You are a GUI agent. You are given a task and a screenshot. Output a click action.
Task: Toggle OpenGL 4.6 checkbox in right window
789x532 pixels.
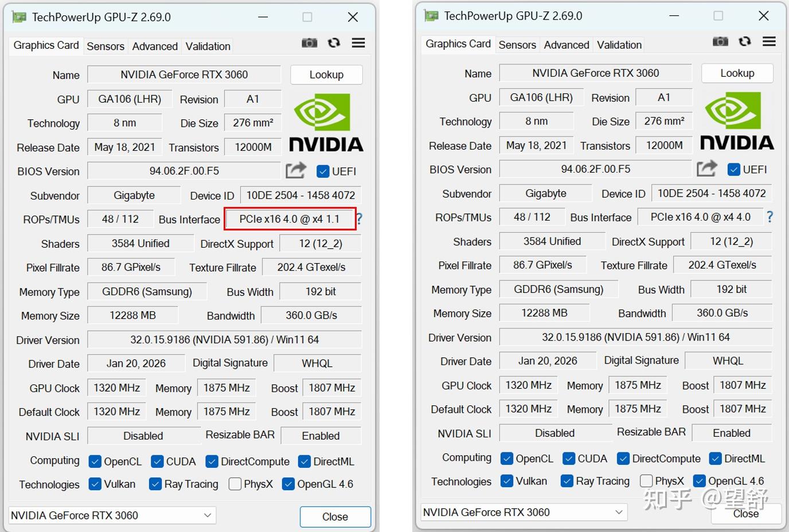[x=700, y=481]
